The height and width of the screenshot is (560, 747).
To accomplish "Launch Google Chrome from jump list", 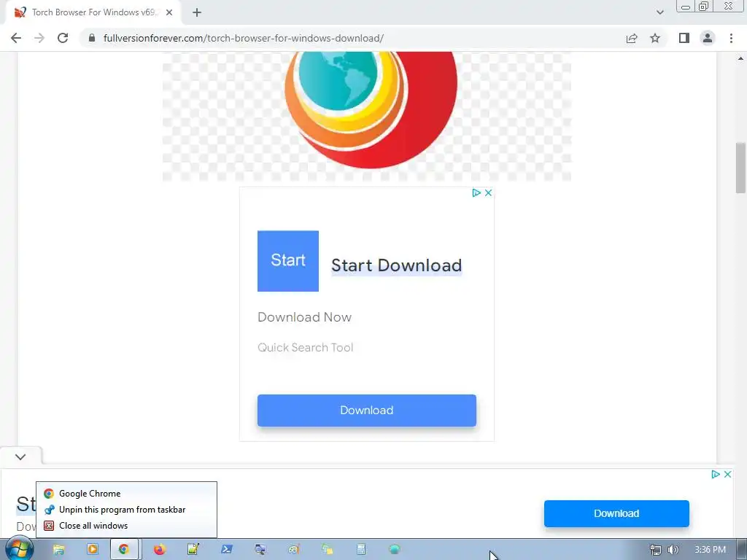I will tap(126, 494).
